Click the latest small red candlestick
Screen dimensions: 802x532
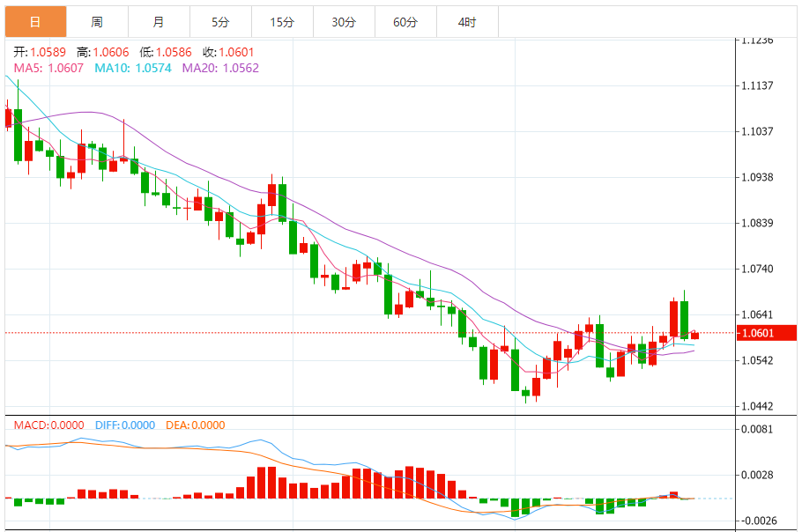point(694,336)
